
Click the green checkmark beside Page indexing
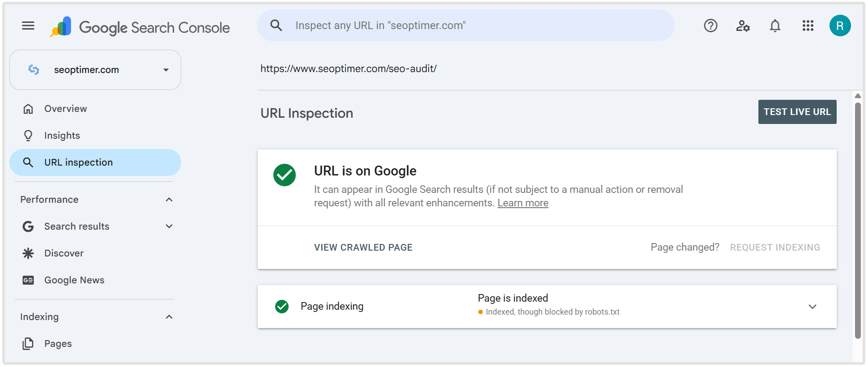coord(282,307)
